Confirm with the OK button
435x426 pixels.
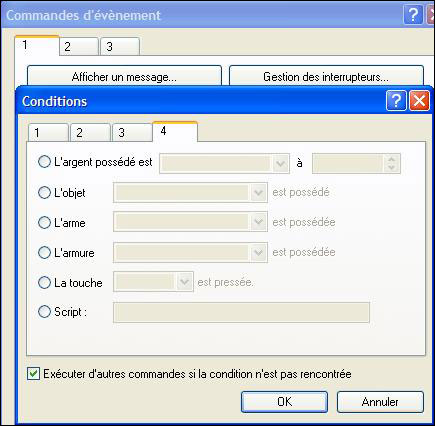pos(284,402)
